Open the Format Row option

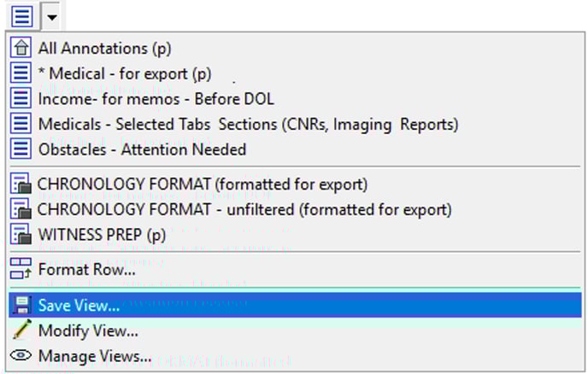coord(86,270)
